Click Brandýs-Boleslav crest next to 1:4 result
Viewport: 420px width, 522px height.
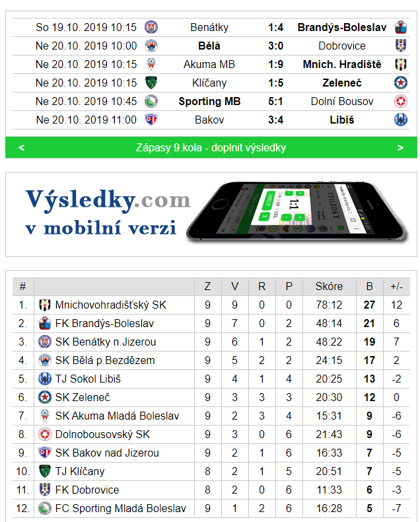(x=401, y=27)
